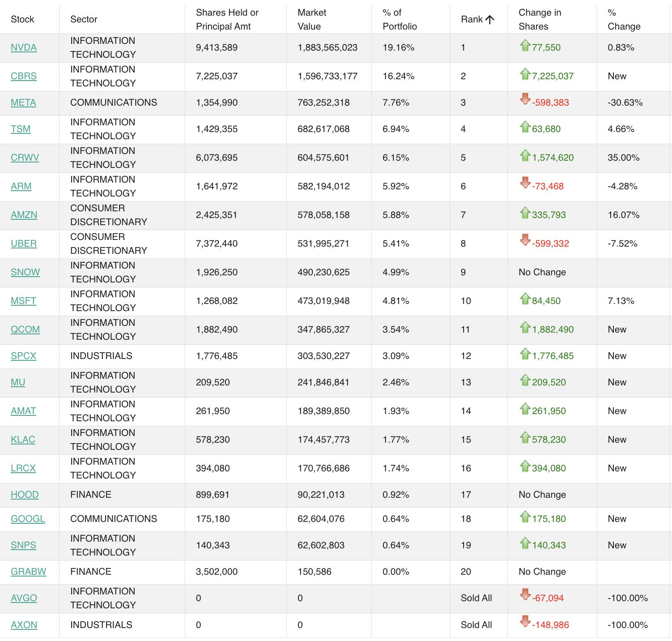This screenshot has width=672, height=641.
Task: Click the green up arrow beside NVDA's 77,550
Action: tap(525, 45)
